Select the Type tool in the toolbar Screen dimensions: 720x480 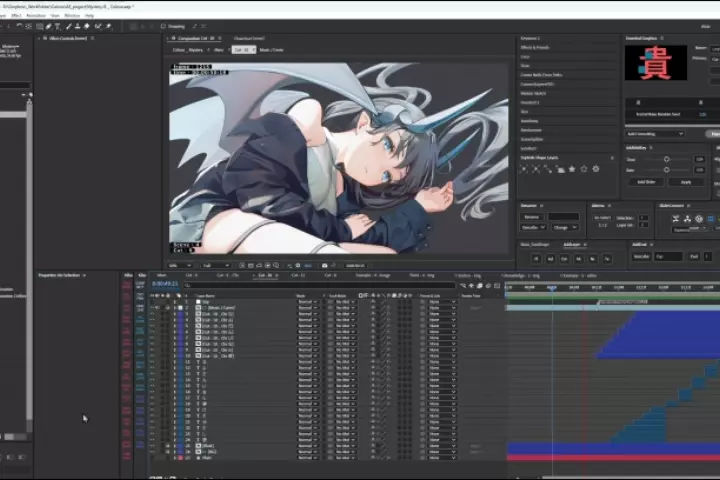coord(58,27)
